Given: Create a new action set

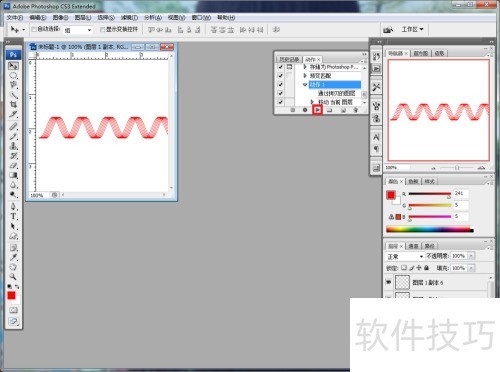Looking at the screenshot, I should [330, 110].
